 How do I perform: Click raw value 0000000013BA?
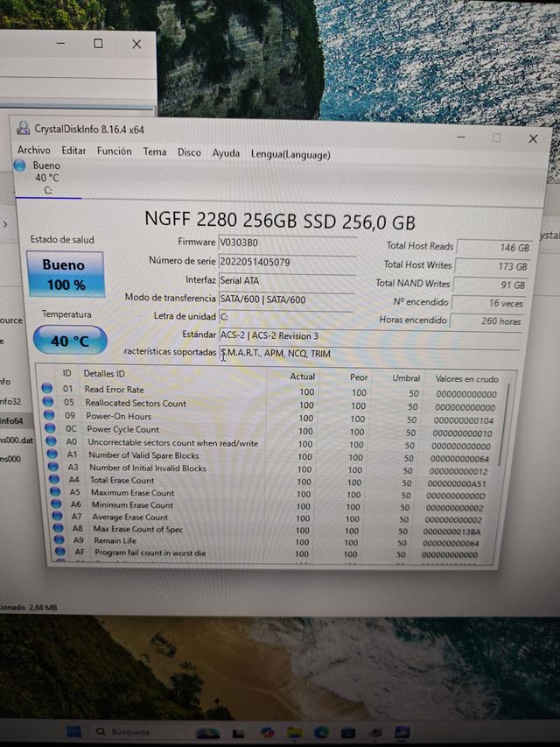(451, 532)
